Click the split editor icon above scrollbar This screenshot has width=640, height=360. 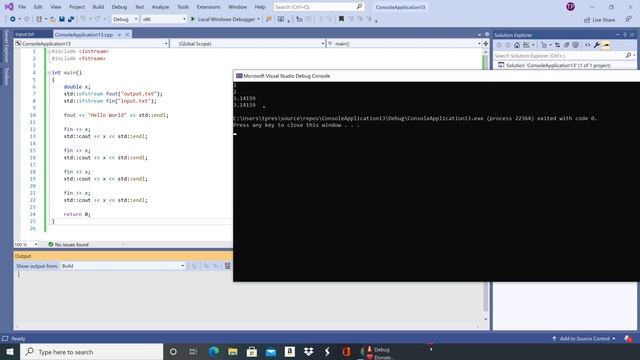(x=486, y=43)
